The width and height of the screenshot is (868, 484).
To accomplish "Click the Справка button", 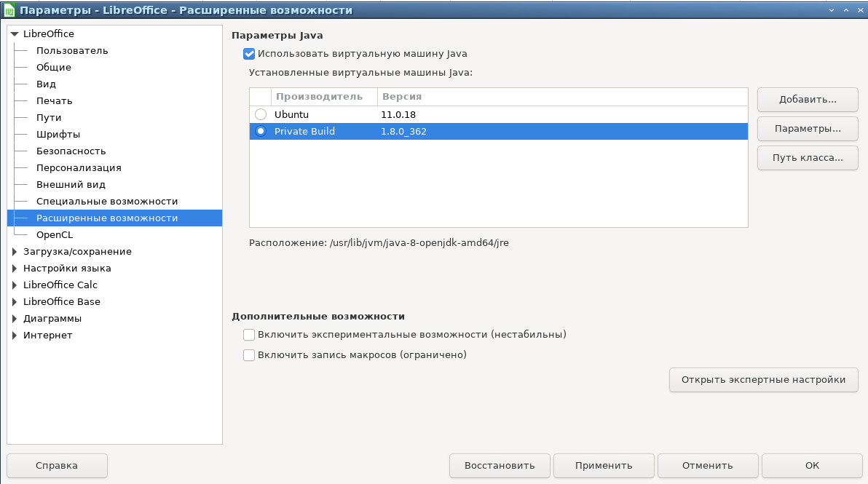I will tap(57, 466).
